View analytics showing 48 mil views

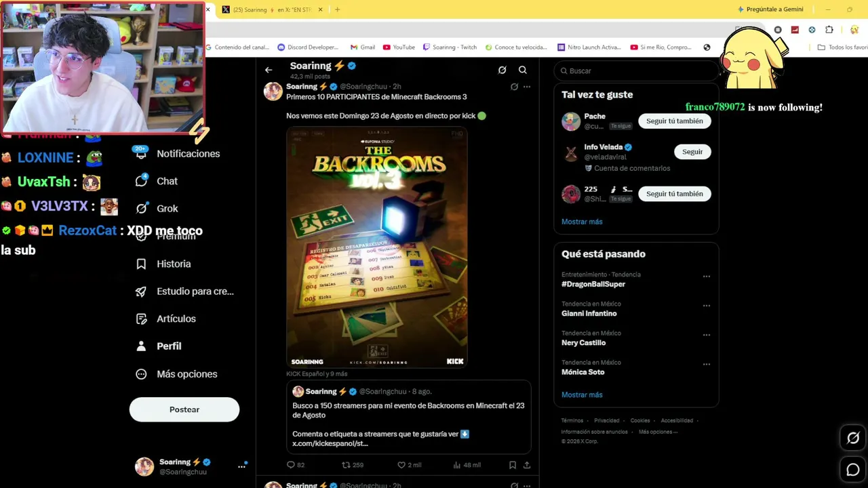[467, 465]
